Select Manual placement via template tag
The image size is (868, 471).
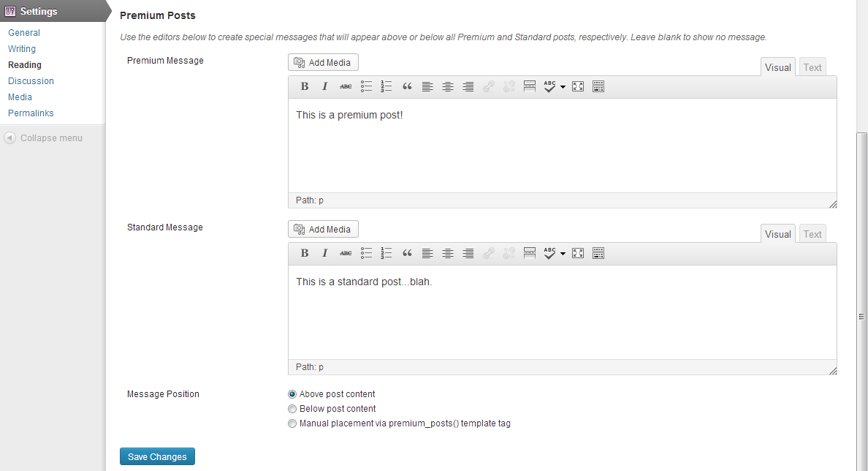coord(292,423)
